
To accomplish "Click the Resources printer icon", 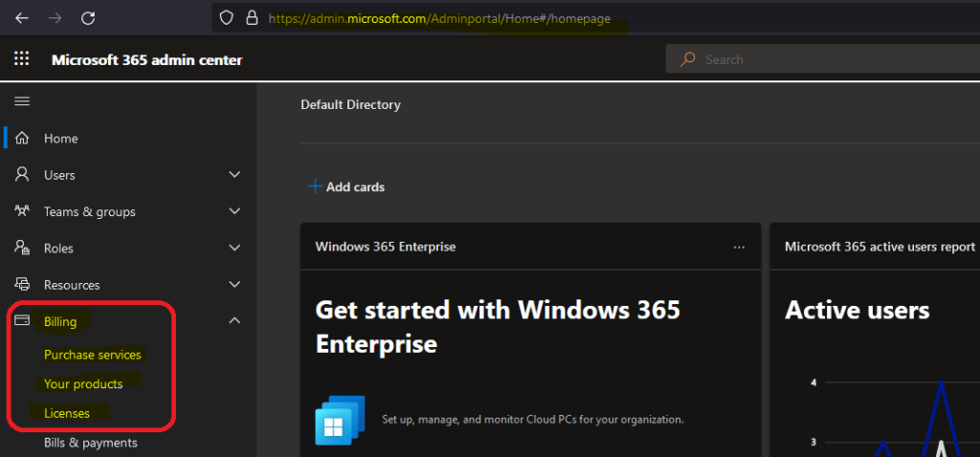I will [23, 285].
